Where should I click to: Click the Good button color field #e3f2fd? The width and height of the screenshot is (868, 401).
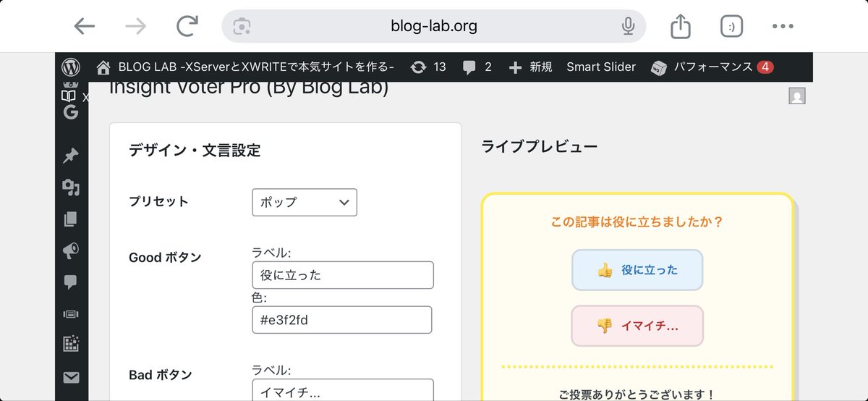point(342,320)
